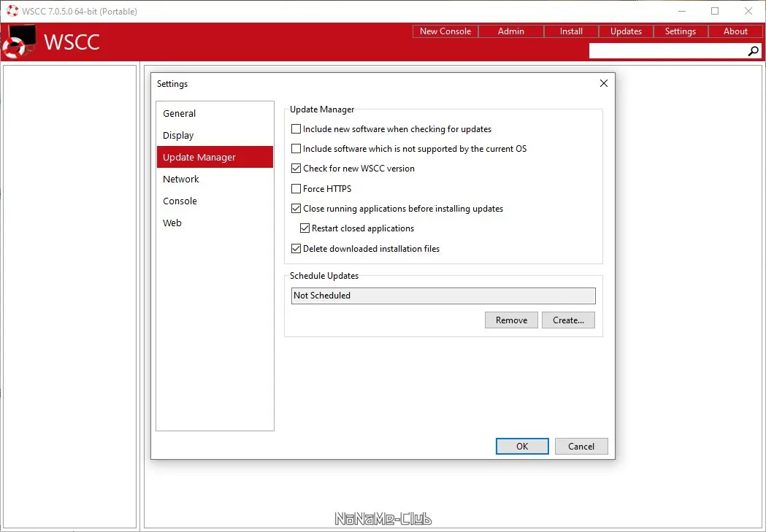This screenshot has height=532, width=766.
Task: Click the WSCC lifebuoy logo
Action: pyautogui.click(x=20, y=42)
